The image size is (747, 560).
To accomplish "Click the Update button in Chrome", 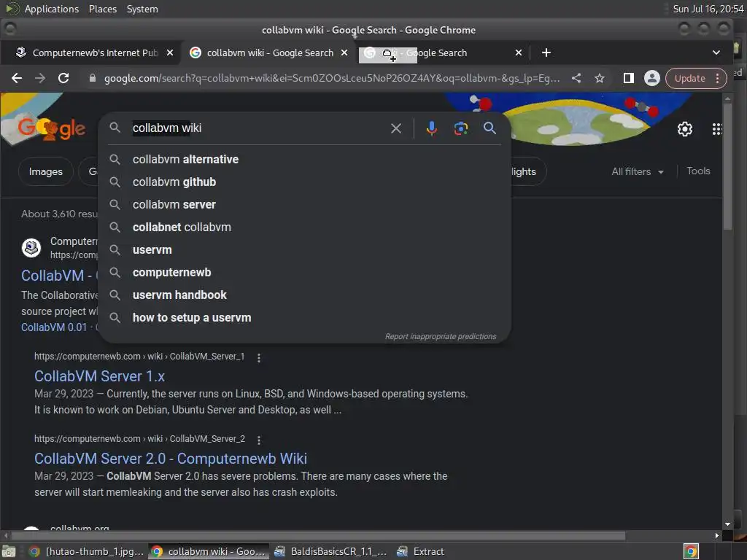I will coord(689,78).
